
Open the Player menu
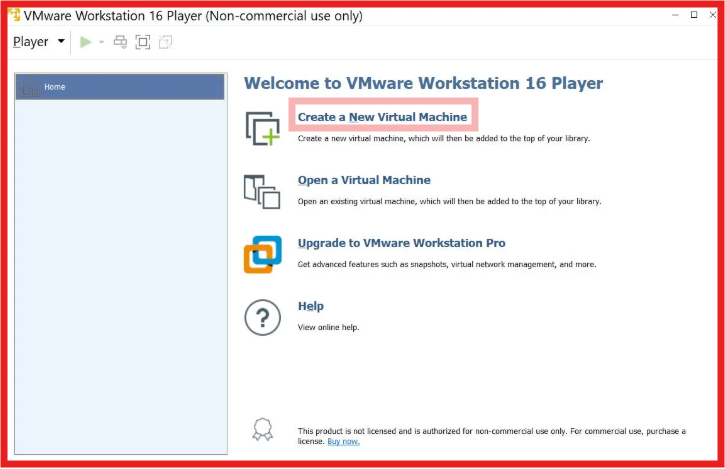click(x=38, y=42)
